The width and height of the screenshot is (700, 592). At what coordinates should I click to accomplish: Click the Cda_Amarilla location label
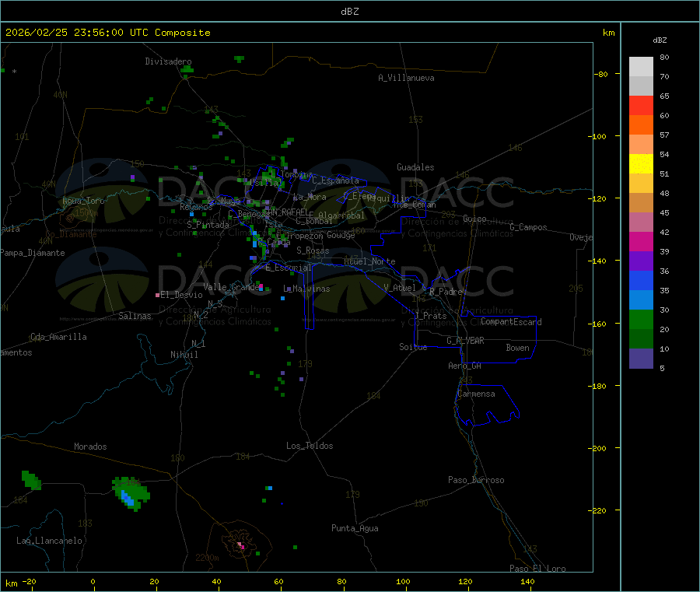pos(58,337)
